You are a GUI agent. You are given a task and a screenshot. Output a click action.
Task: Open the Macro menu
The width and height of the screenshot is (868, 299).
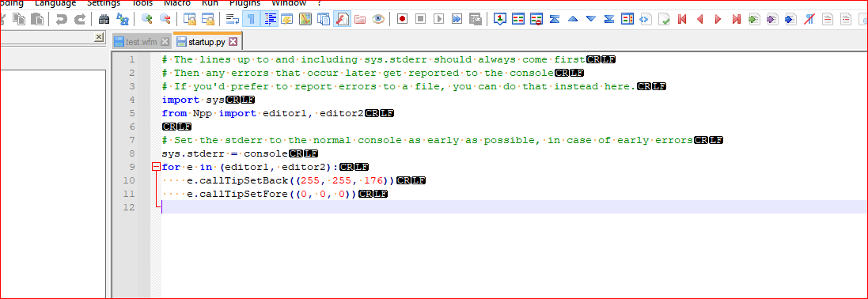pyautogui.click(x=177, y=3)
